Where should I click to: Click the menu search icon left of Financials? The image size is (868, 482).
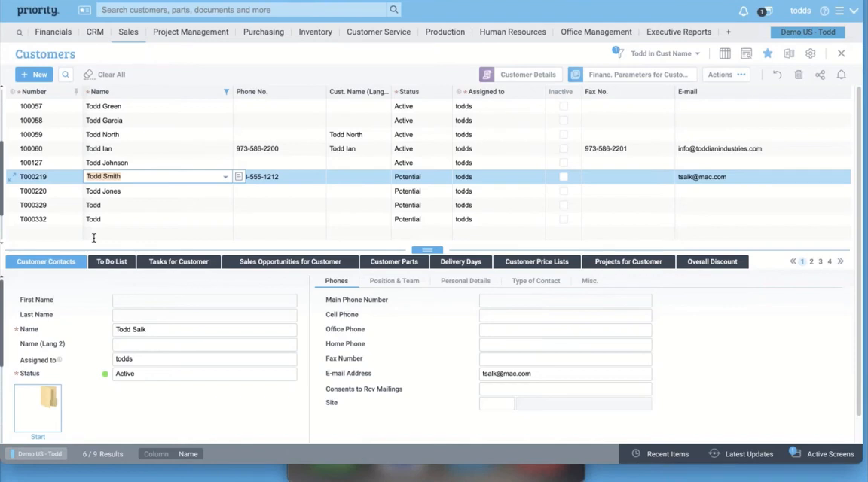[x=20, y=32]
